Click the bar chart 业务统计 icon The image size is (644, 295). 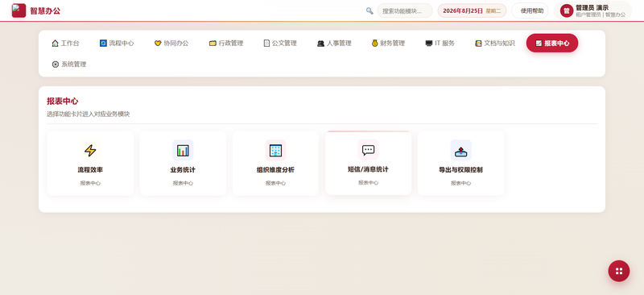(x=183, y=150)
